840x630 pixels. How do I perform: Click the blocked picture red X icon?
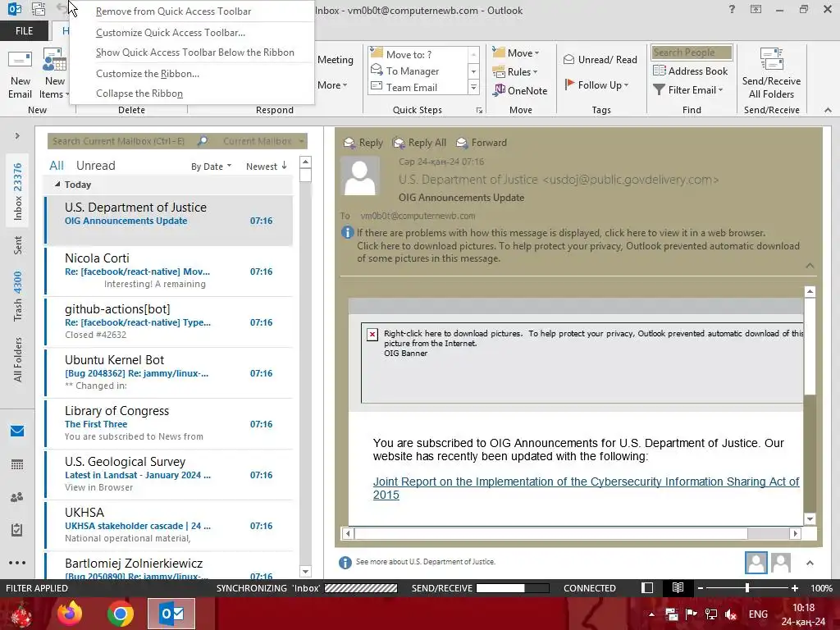coord(372,335)
